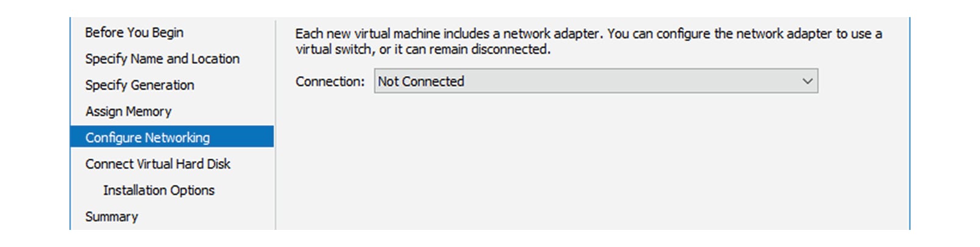
Task: Go to the Summary step
Action: tap(112, 216)
